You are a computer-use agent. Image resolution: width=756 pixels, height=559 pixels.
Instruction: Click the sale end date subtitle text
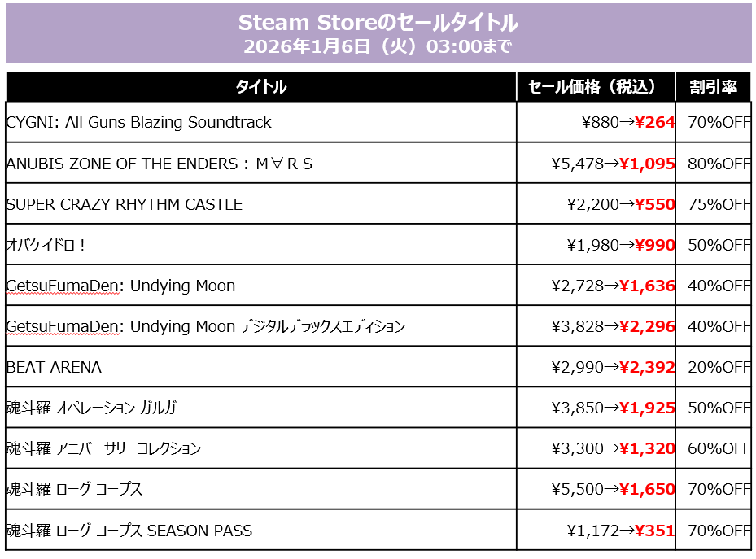(x=378, y=46)
